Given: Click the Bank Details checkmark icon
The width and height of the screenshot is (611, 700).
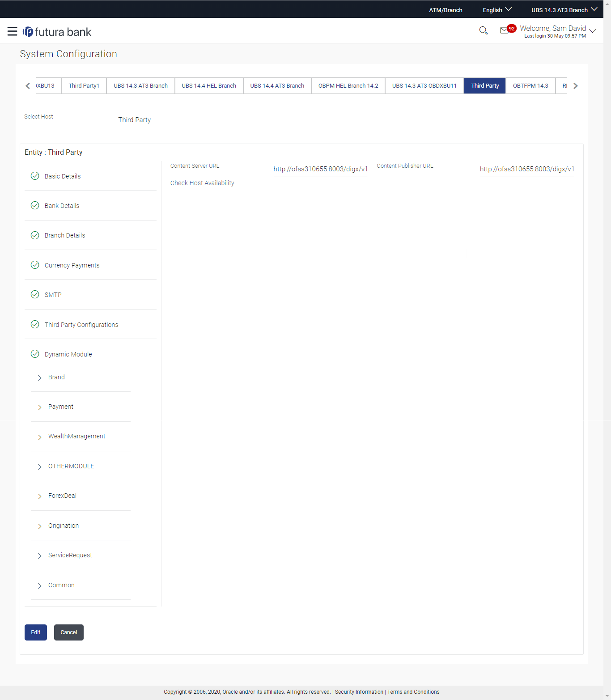Looking at the screenshot, I should (35, 205).
